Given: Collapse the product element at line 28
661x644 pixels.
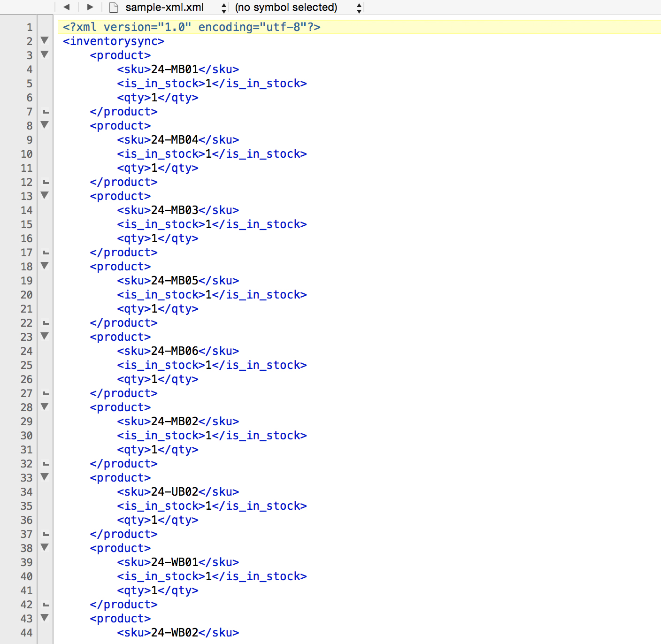Looking at the screenshot, I should [x=44, y=407].
